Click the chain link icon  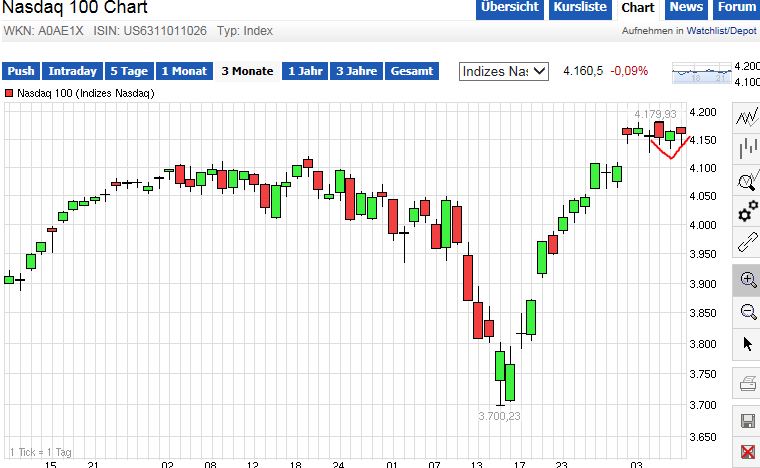coord(746,242)
